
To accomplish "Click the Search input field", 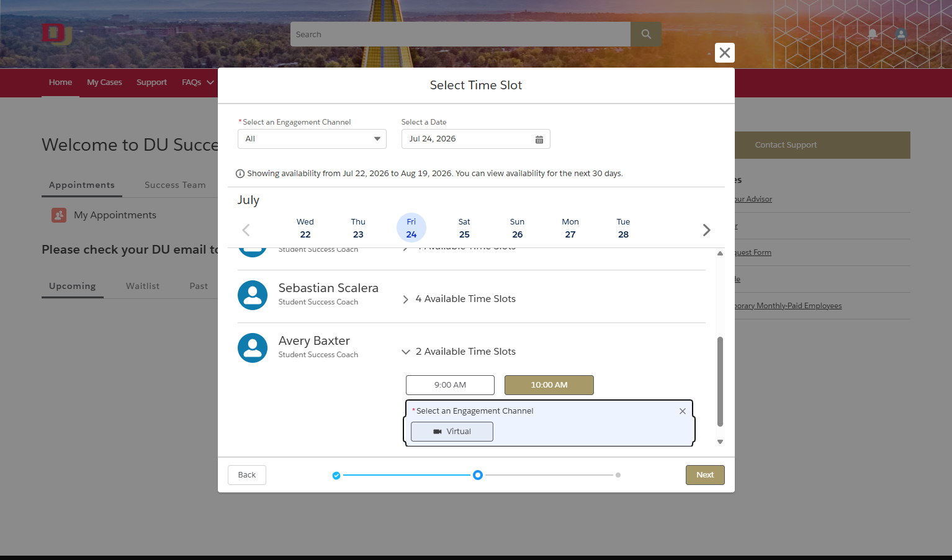I will click(x=460, y=34).
